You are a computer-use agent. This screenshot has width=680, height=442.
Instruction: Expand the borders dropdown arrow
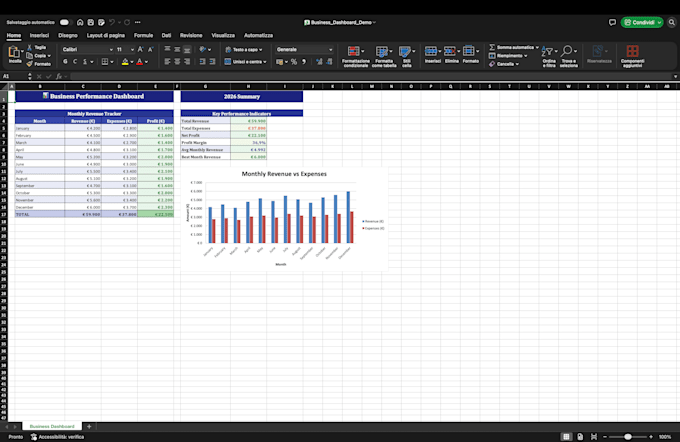click(112, 62)
